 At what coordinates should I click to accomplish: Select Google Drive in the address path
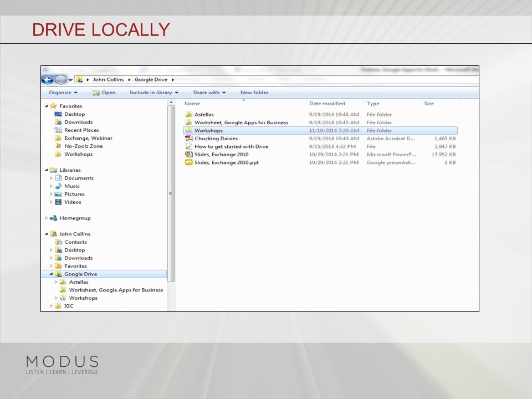pos(151,79)
